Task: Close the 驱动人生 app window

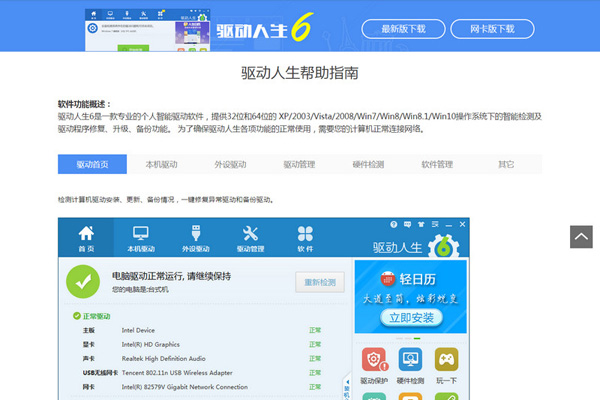Action: point(462,224)
